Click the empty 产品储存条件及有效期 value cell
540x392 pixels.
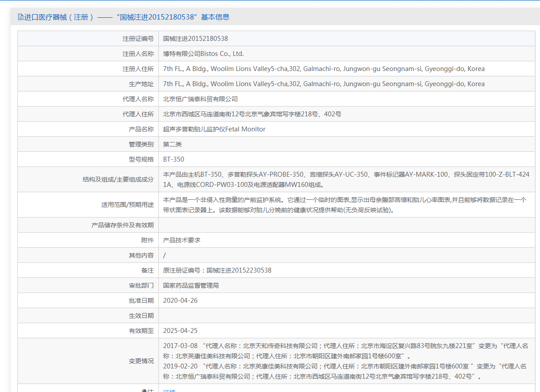click(346, 225)
